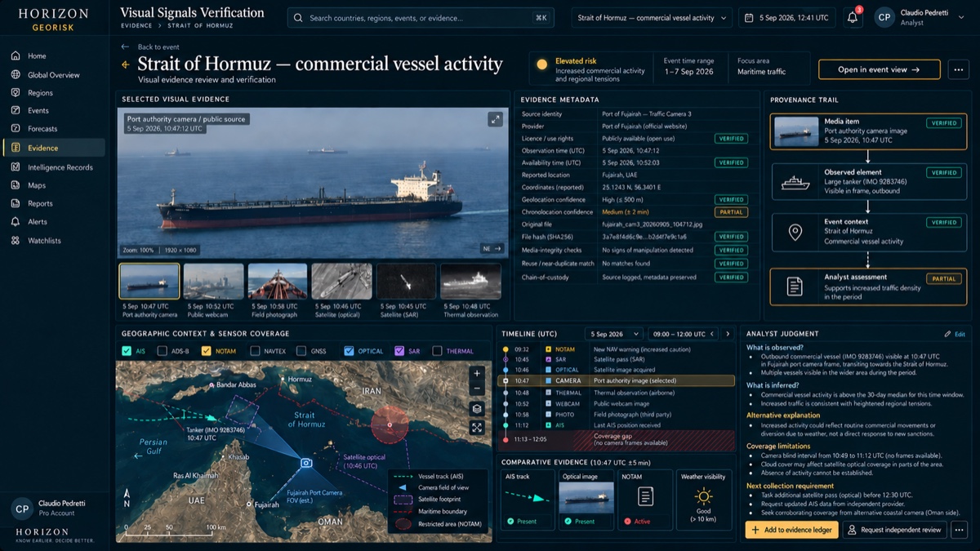This screenshot has width=980, height=551.
Task: Select the 11:12 AIS timeline entry
Action: click(617, 424)
